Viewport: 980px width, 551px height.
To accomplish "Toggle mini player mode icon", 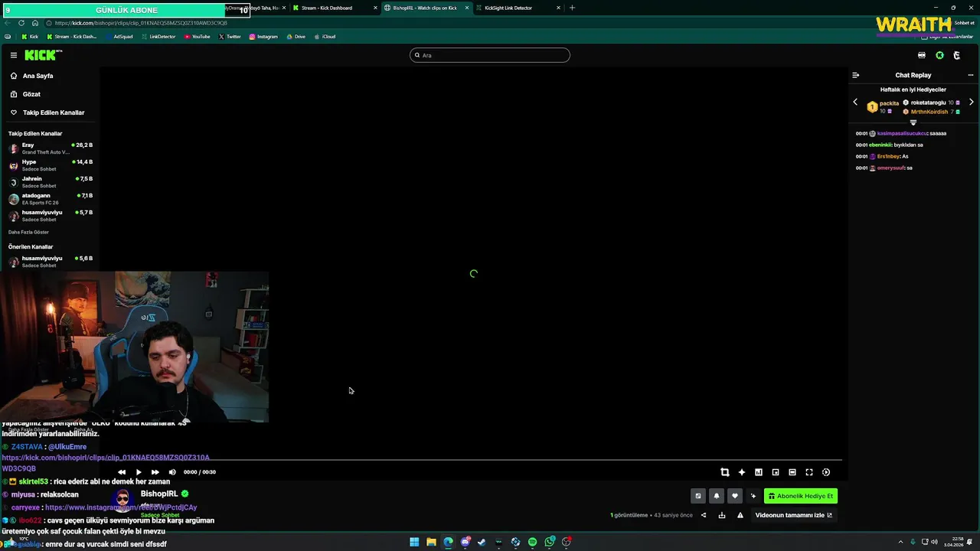I will click(x=776, y=472).
